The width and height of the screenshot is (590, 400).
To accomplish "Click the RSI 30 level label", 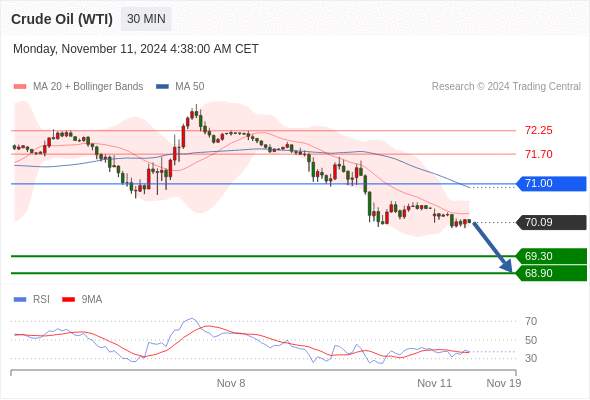I will tap(531, 358).
